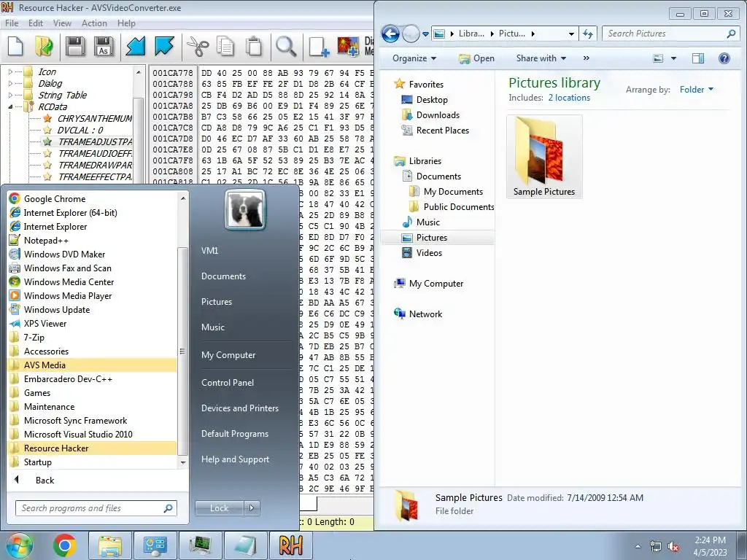Click the Add new resource icon
Viewport: 747px width, 560px height.
(x=319, y=47)
